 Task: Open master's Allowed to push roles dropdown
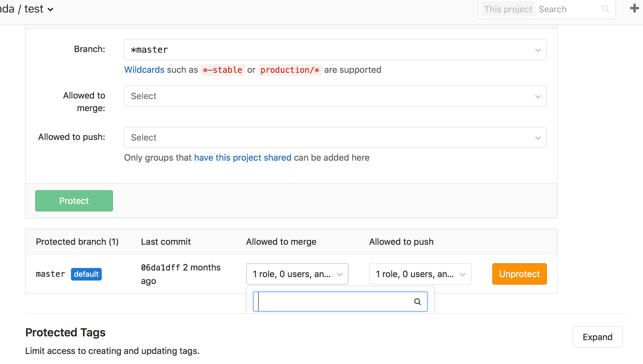pyautogui.click(x=420, y=274)
